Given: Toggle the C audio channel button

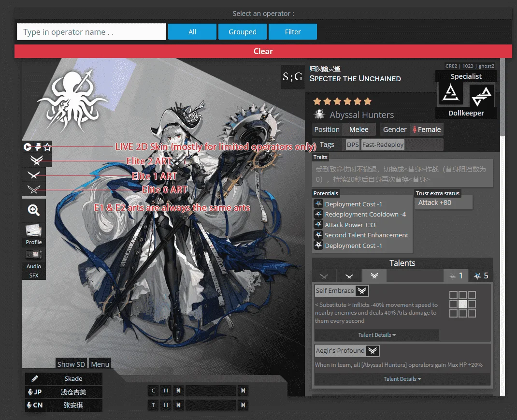Looking at the screenshot, I should pyautogui.click(x=153, y=391).
